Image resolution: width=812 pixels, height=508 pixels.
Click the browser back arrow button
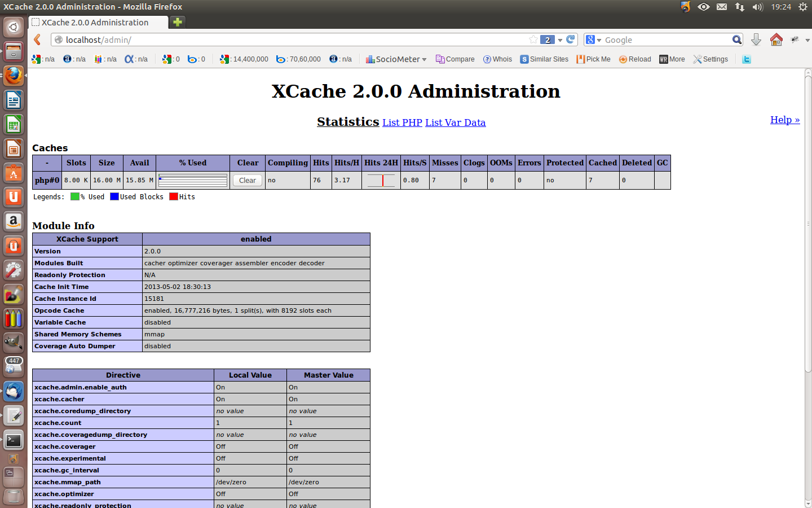coord(37,40)
